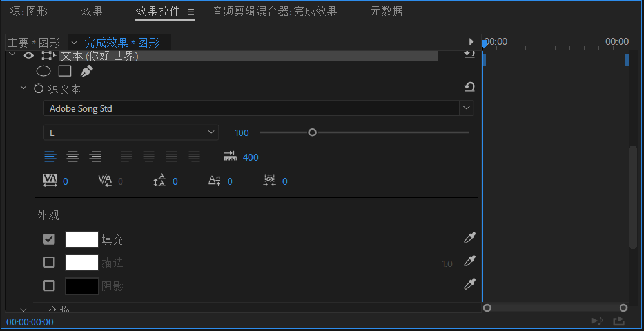644x331 pixels.
Task: Uncheck the 填充 fill checkbox
Action: click(x=49, y=239)
